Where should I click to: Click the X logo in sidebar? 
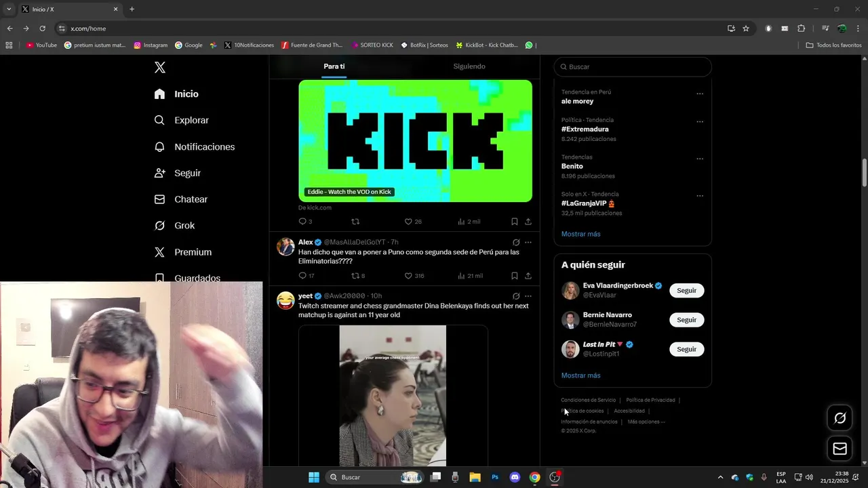tap(160, 67)
